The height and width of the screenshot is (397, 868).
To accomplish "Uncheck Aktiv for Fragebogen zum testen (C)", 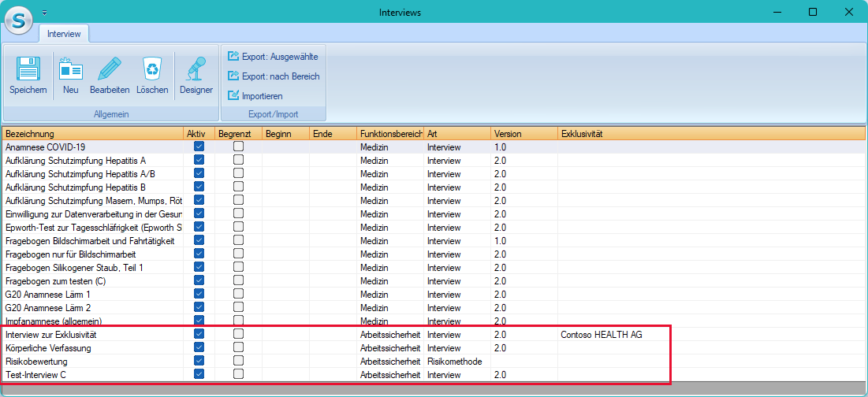I will pyautogui.click(x=199, y=280).
